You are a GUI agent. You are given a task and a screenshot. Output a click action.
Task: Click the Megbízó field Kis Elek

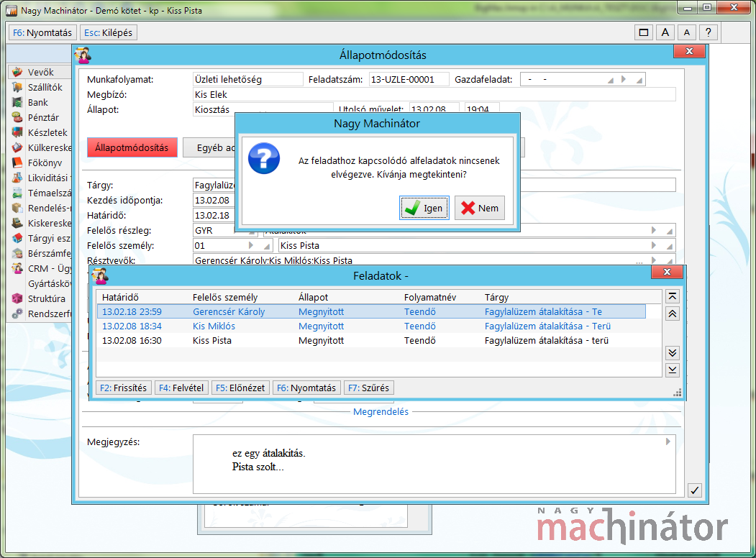tap(434, 94)
